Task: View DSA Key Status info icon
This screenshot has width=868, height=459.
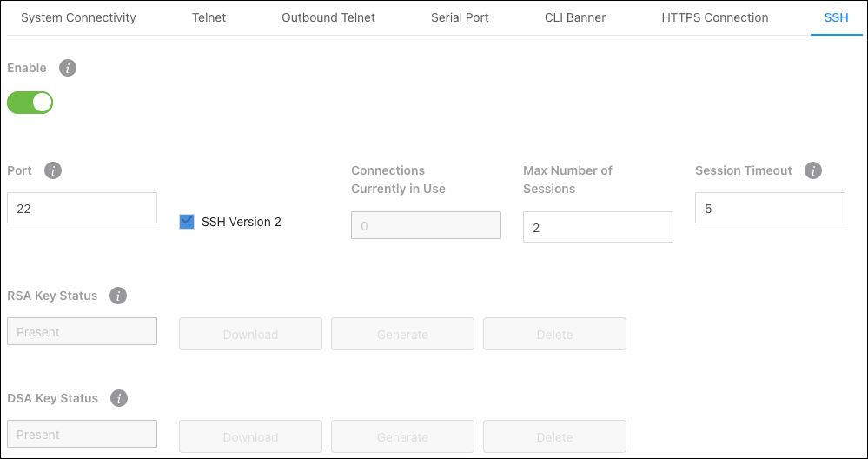Action: pyautogui.click(x=118, y=398)
